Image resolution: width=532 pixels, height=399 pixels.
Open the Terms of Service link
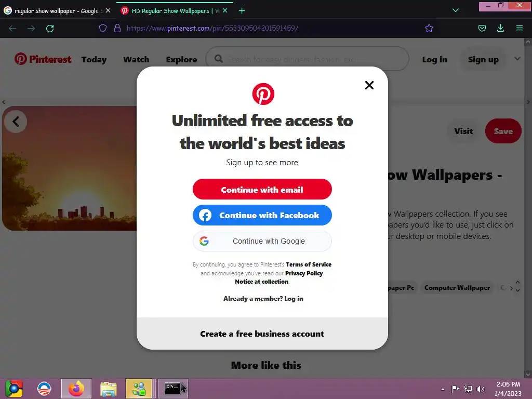pos(309,264)
